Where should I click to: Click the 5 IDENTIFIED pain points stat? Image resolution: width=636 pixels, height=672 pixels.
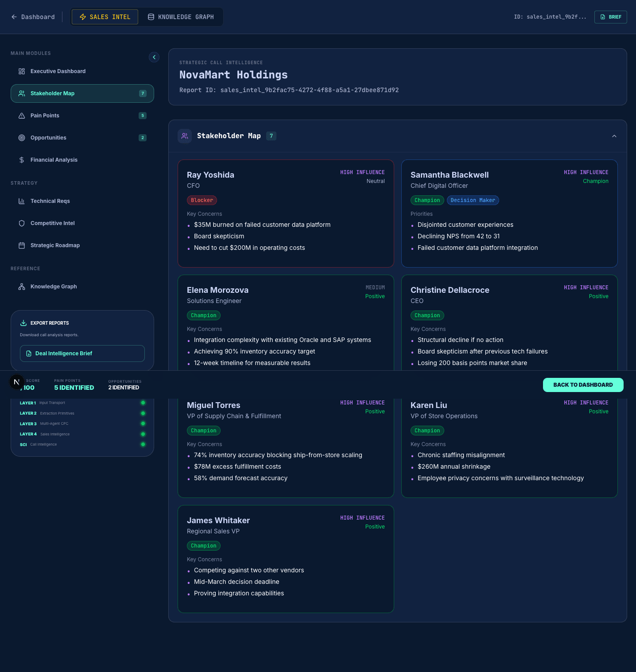(x=74, y=388)
